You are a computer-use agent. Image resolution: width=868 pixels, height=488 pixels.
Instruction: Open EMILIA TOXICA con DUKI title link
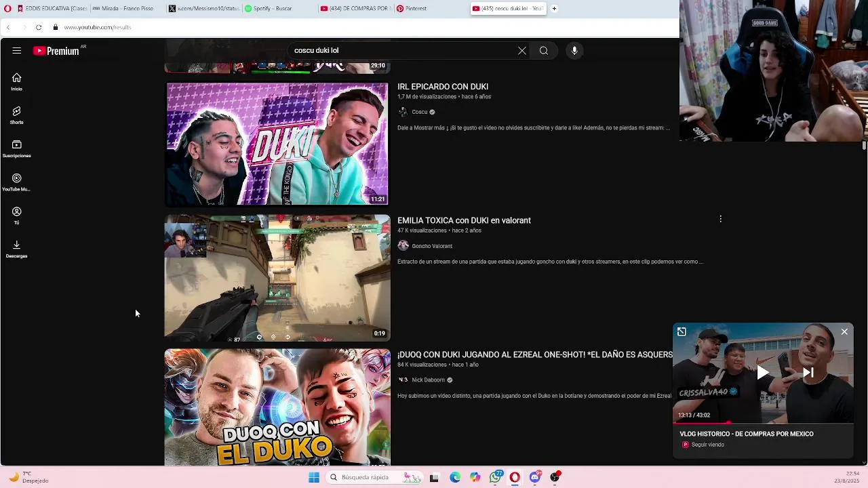pyautogui.click(x=464, y=220)
